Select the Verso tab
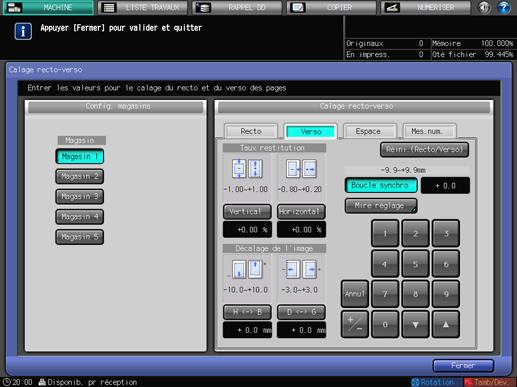Image resolution: width=517 pixels, height=387 pixels. (x=311, y=131)
